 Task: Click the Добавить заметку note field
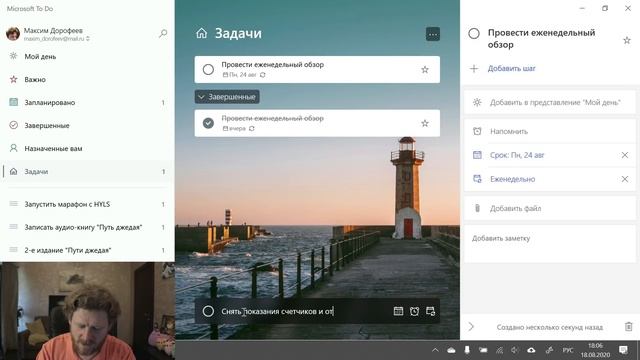(549, 244)
